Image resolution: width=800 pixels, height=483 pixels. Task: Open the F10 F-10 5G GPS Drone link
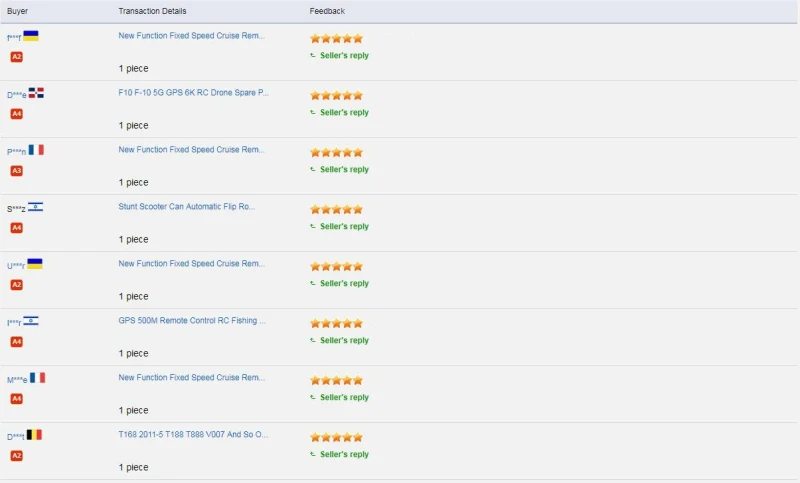tap(193, 92)
